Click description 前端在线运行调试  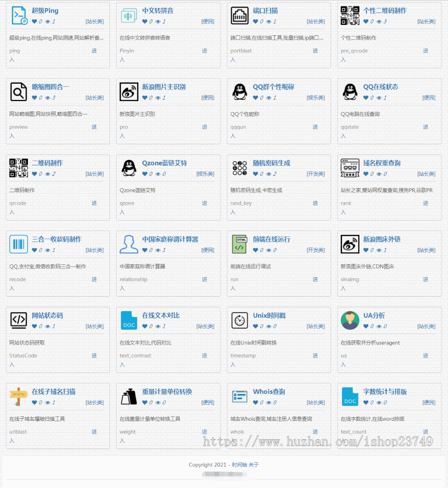[x=250, y=266]
